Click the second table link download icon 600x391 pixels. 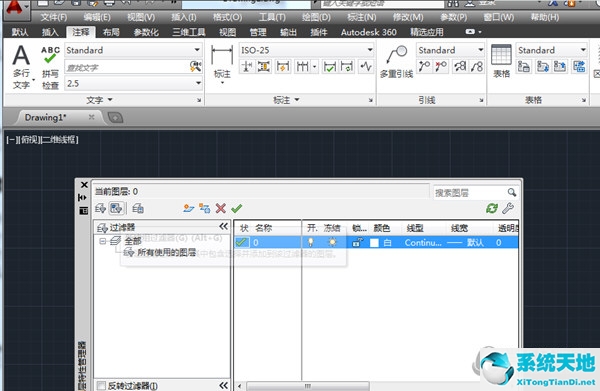coord(543,67)
